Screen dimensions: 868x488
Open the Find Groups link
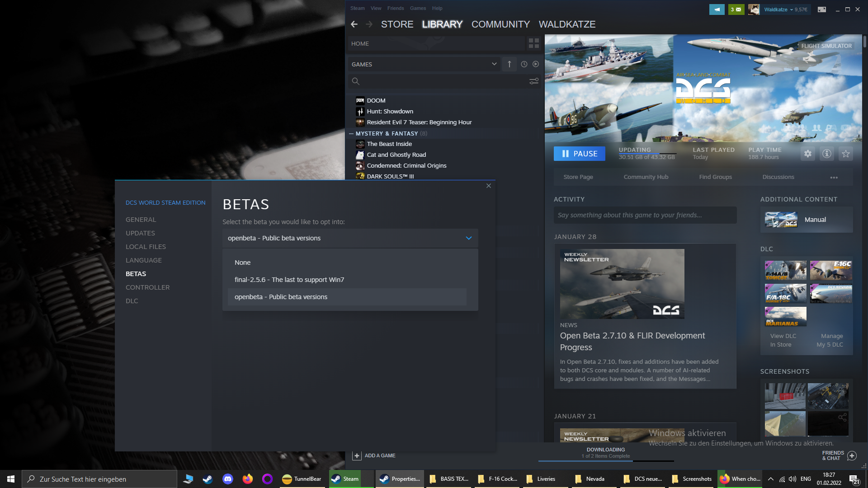click(x=716, y=177)
